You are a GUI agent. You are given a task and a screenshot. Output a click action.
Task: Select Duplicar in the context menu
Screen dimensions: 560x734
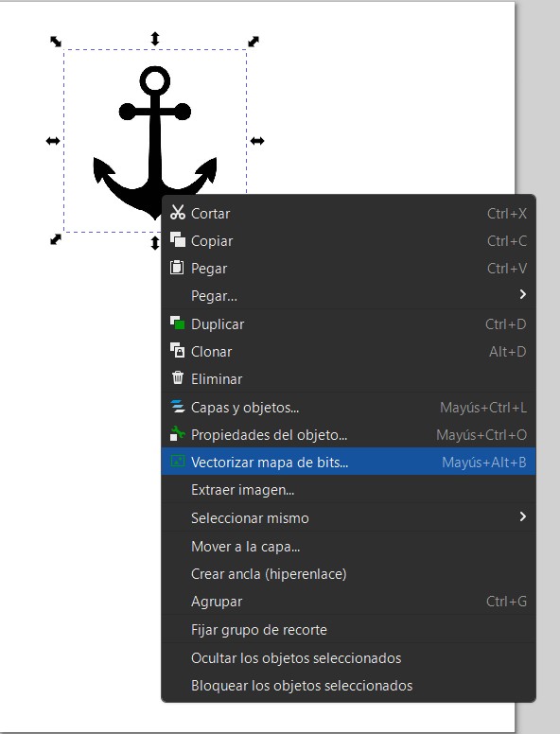click(x=348, y=323)
